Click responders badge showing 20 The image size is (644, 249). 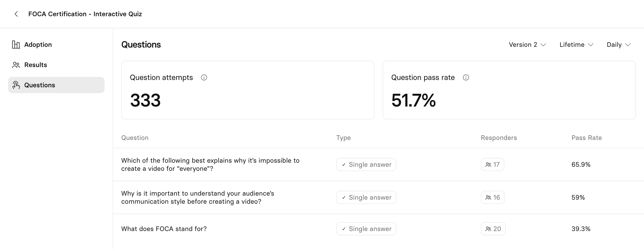493,229
